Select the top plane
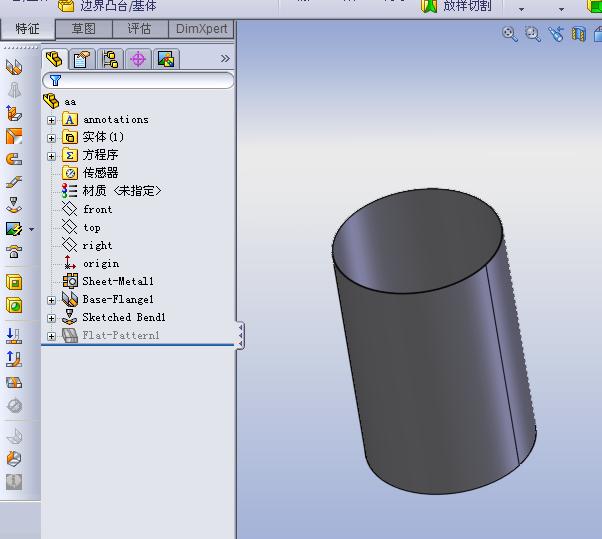 pyautogui.click(x=81, y=227)
